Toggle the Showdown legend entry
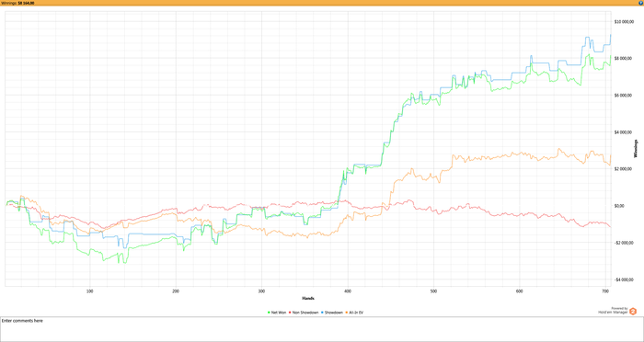This screenshot has height=342, width=644. click(x=332, y=313)
